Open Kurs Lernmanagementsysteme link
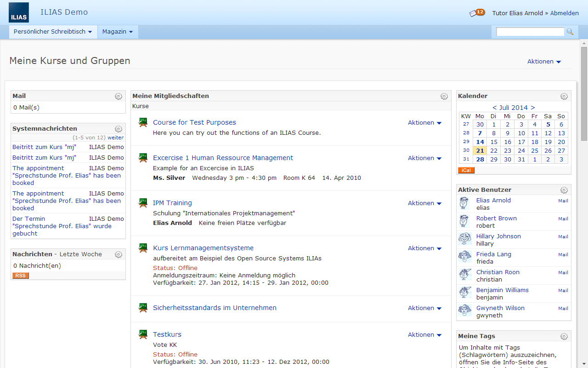This screenshot has height=368, width=588. (203, 248)
